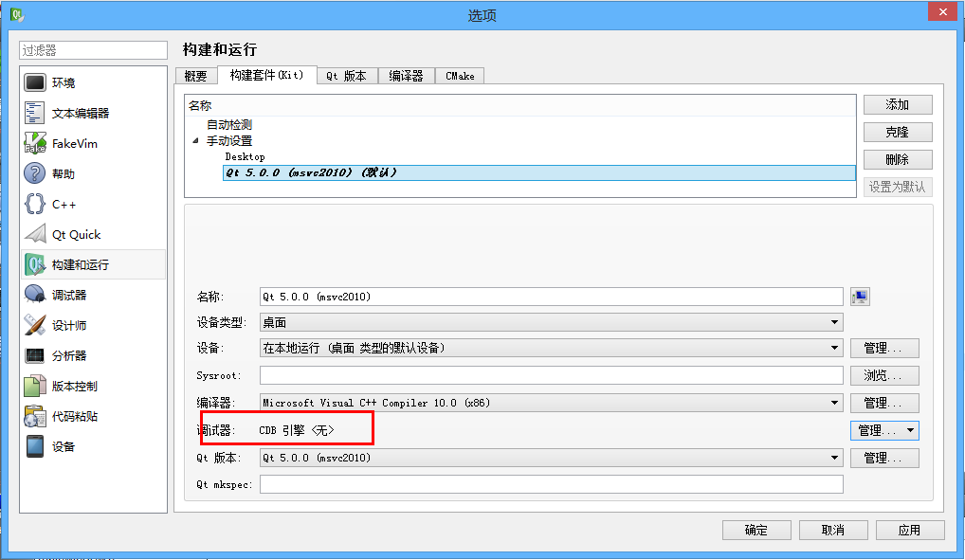The height and width of the screenshot is (560, 965).
Task: Open the 设备类型 dropdown
Action: click(834, 322)
